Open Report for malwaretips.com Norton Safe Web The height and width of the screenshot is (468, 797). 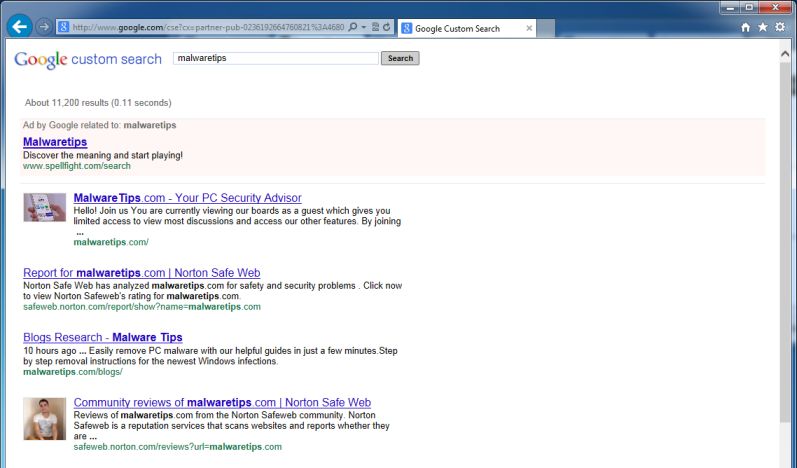click(142, 273)
